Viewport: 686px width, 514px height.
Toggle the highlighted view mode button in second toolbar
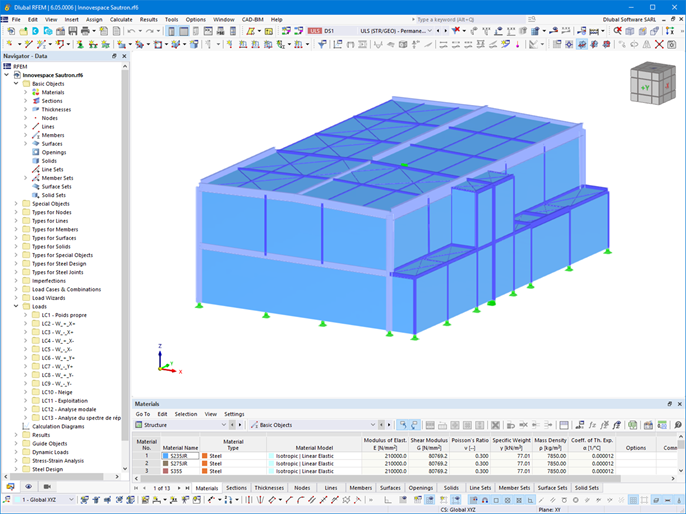(x=581, y=44)
